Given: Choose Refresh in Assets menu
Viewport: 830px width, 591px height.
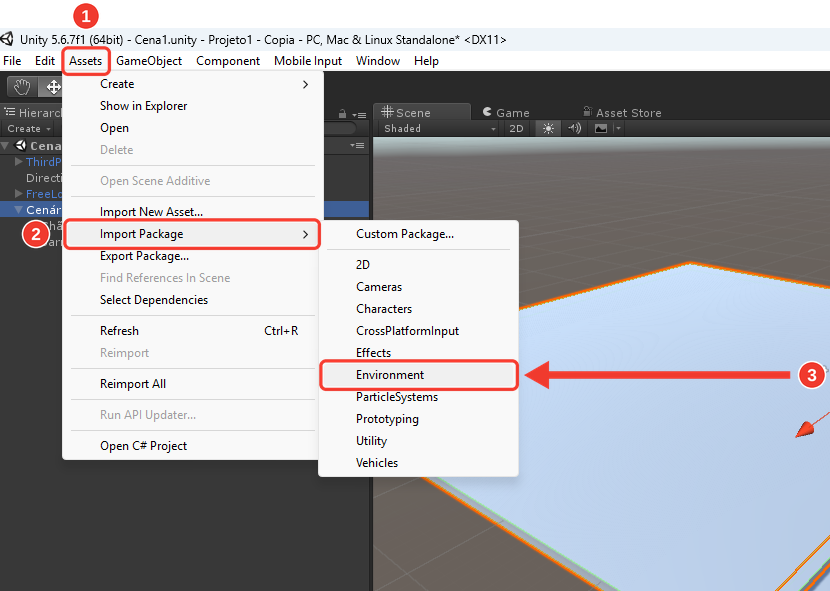Looking at the screenshot, I should pyautogui.click(x=193, y=331).
